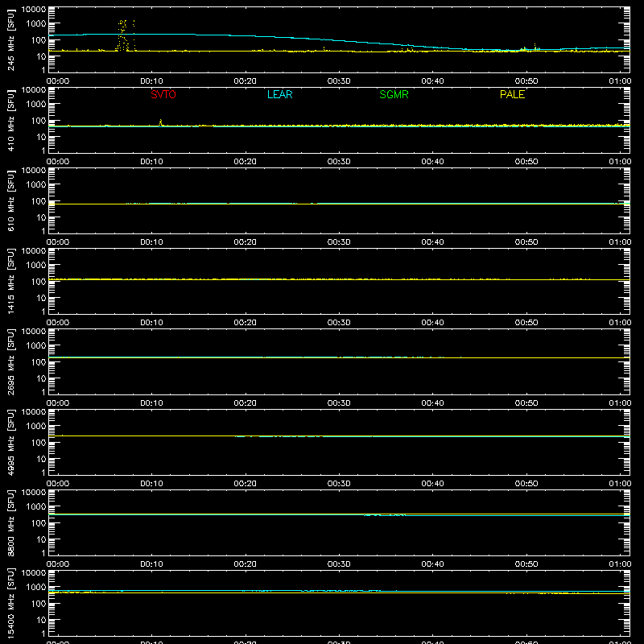Click the 100 y-axis value of 1415 MHz plot
Image resolution: width=644 pixels, height=644 pixels.
tap(39, 282)
